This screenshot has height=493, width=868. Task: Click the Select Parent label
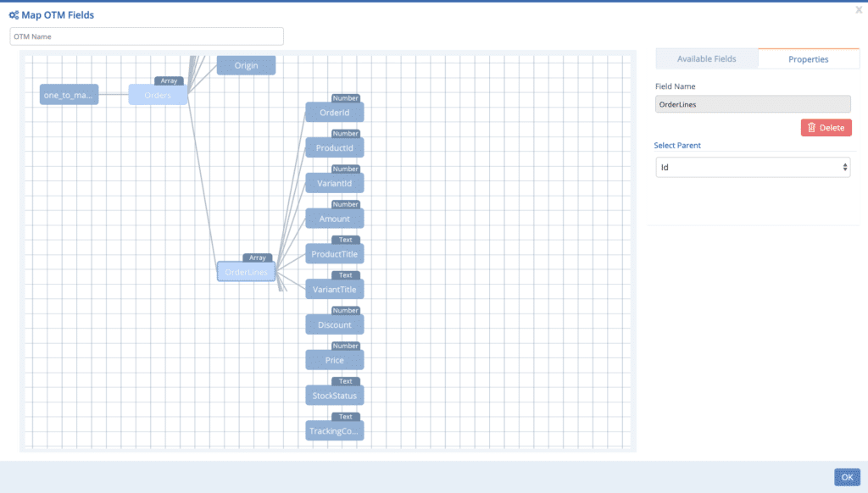coord(677,145)
